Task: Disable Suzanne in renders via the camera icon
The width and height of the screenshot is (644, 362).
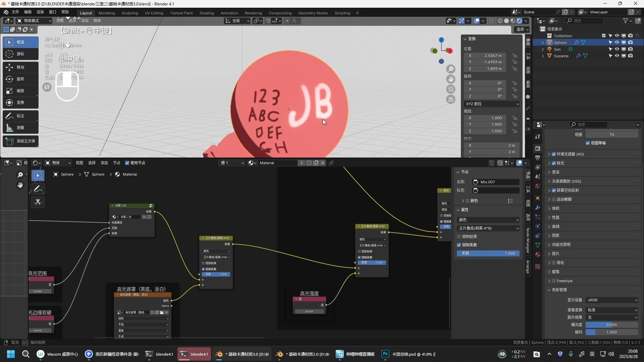Action: pyautogui.click(x=631, y=56)
